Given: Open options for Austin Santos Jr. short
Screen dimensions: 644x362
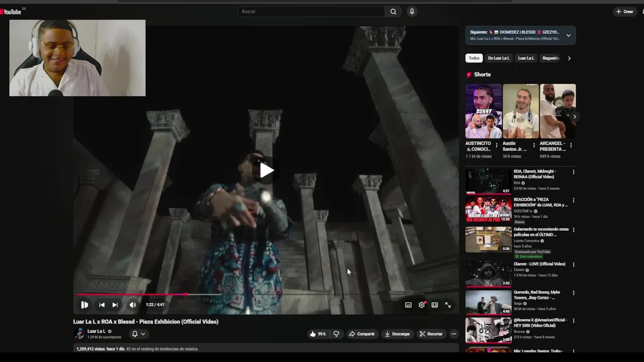Looking at the screenshot, I should click(x=534, y=145).
